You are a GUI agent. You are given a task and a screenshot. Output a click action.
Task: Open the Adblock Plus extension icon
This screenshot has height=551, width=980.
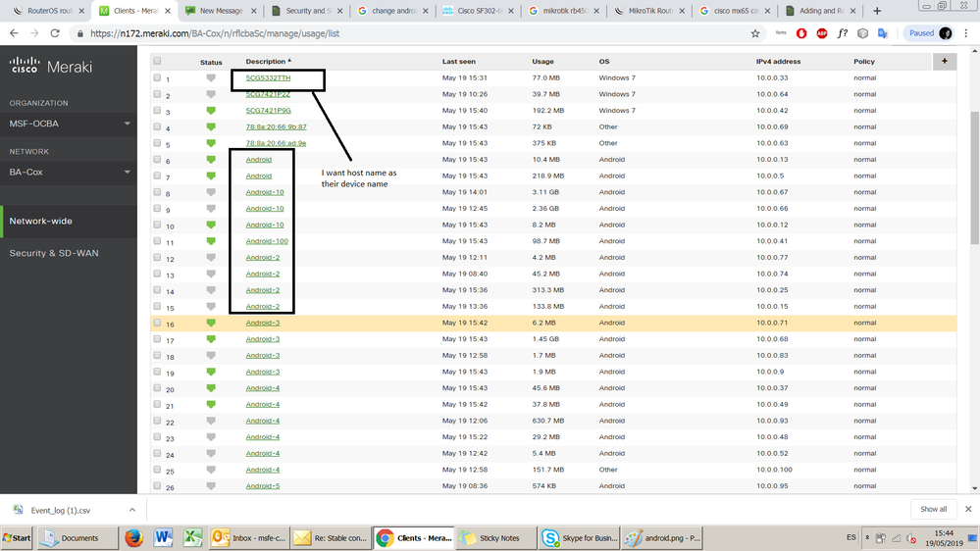tap(821, 33)
